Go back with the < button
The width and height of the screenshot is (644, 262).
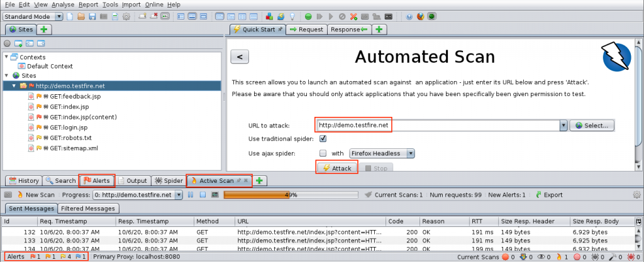[x=240, y=57]
